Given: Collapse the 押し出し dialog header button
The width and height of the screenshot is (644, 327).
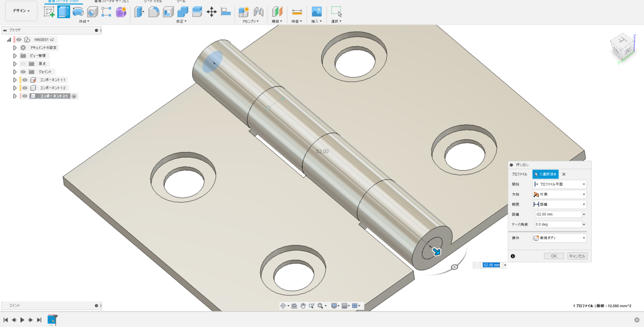Looking at the screenshot, I should coord(511,165).
